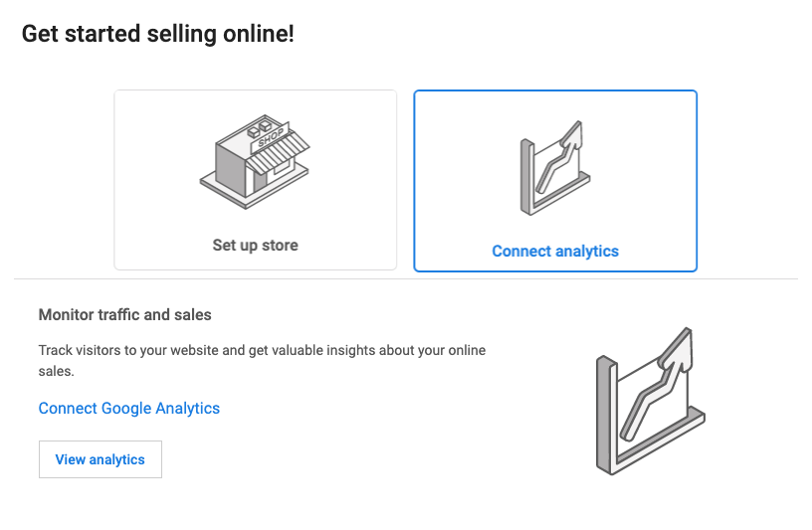The width and height of the screenshot is (812, 530).
Task: Click the paragraph about tracking website visitors
Action: tap(262, 360)
